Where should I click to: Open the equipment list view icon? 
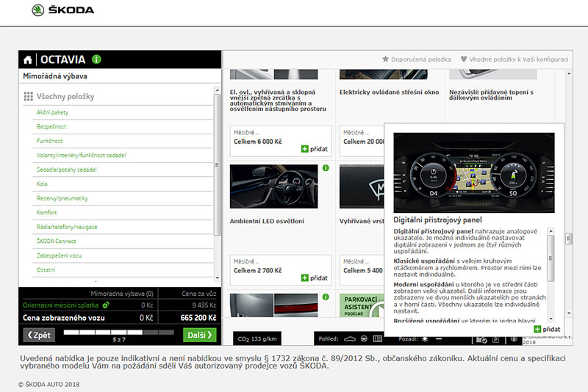tap(378, 339)
